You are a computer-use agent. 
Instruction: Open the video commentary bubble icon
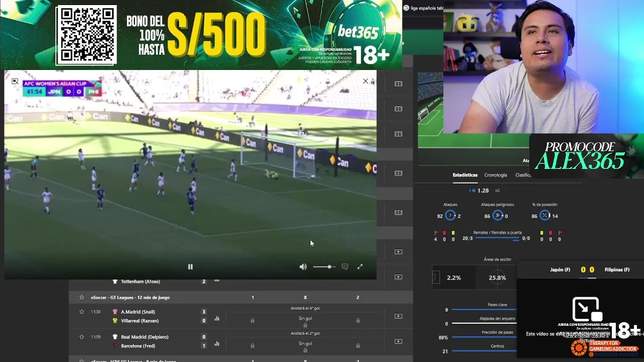tap(345, 267)
